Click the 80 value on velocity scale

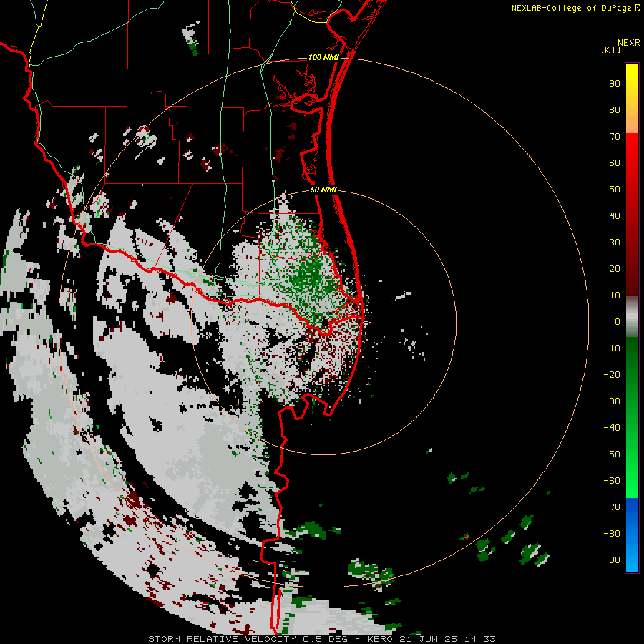pyautogui.click(x=615, y=110)
